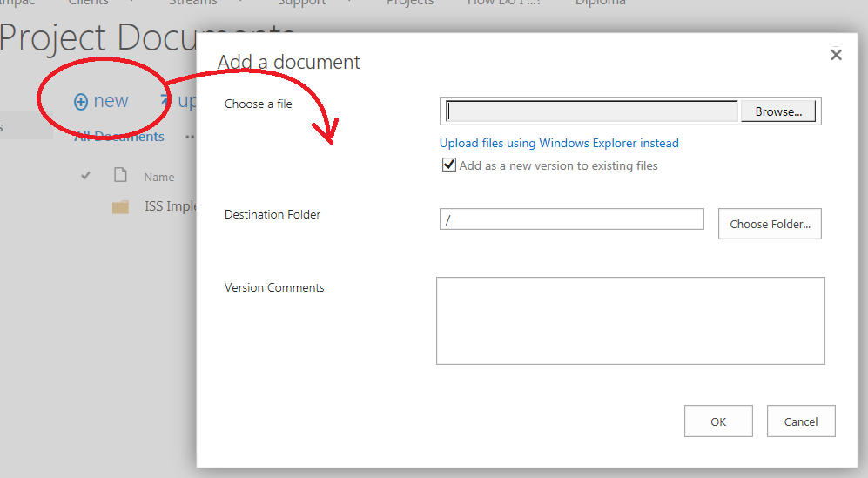Viewport: 868px width, 478px height.
Task: Open the ISS Imple folder name link
Action: (171, 207)
